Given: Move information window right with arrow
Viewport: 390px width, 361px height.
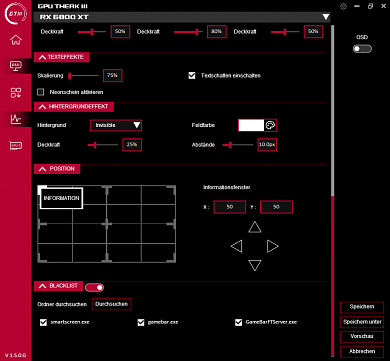Looking at the screenshot, I should click(x=272, y=247).
